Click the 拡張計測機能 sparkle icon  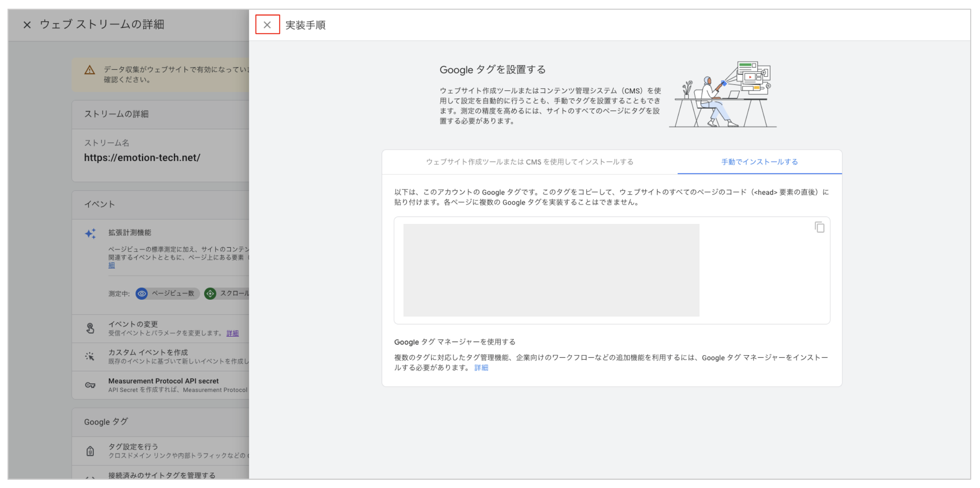coord(90,234)
